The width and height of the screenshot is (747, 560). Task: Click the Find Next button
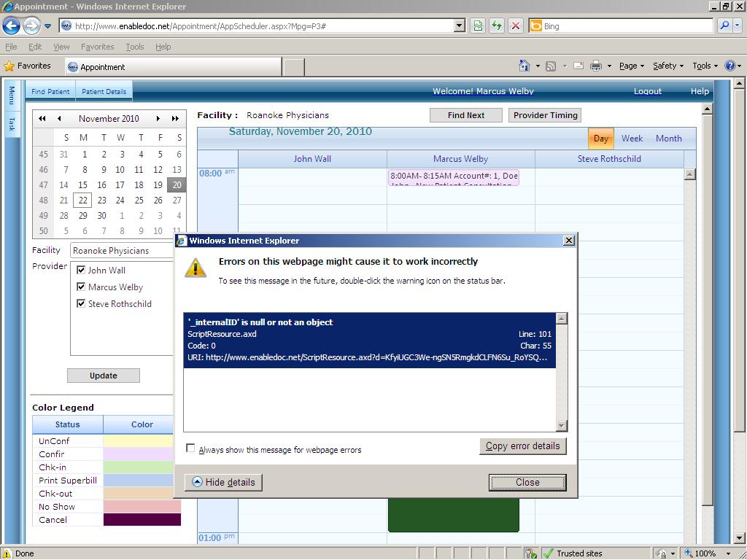tap(466, 115)
